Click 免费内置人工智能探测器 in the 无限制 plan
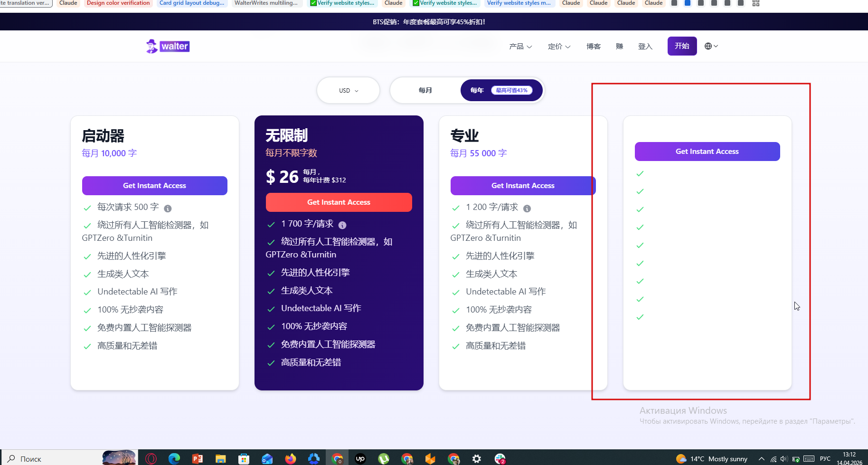Viewport: 868px width, 465px height. pos(328,344)
